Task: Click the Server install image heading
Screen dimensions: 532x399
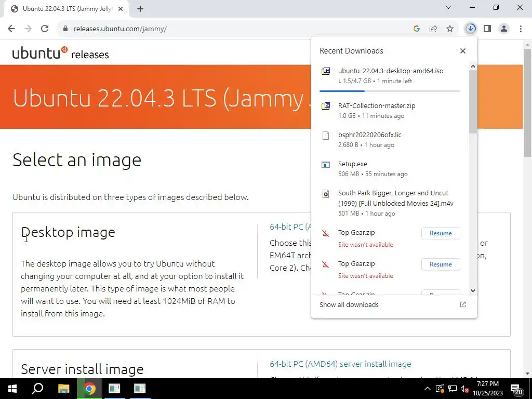Action: [x=82, y=369]
